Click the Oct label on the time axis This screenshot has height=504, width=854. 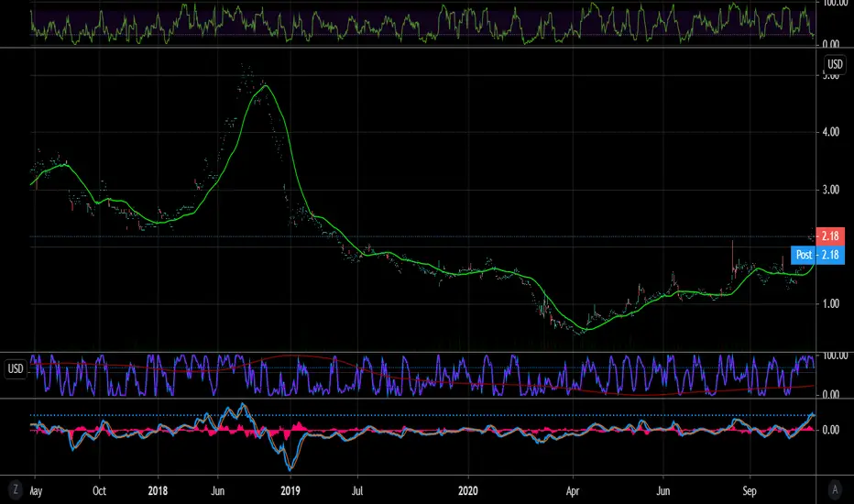(x=99, y=491)
